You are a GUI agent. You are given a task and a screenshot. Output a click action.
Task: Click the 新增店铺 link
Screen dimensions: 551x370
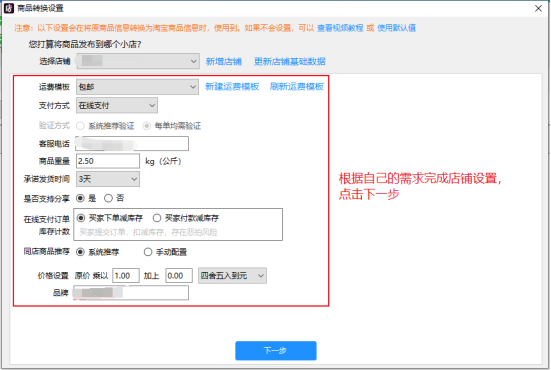(x=223, y=61)
